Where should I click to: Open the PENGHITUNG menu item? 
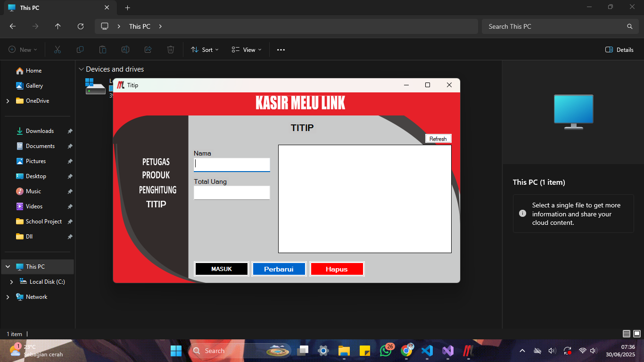click(x=157, y=190)
